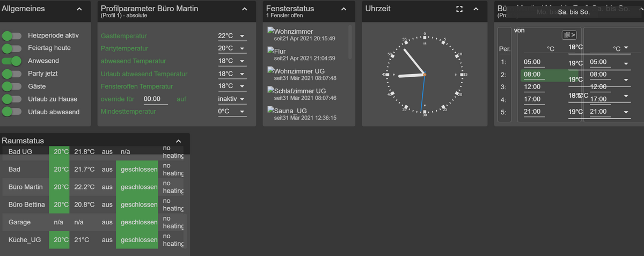Open the Gasttemperatur dropdown
Image resolution: width=644 pixels, height=256 pixels.
point(232,36)
